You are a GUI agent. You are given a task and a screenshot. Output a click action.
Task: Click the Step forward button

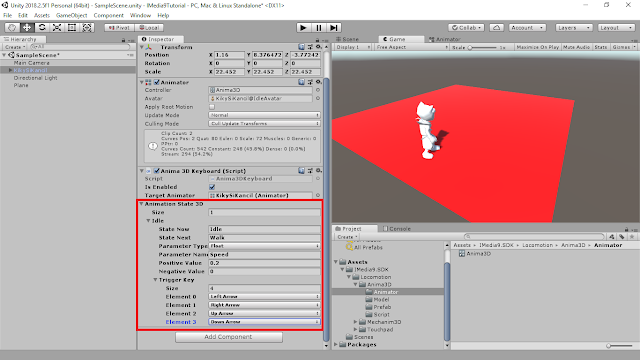tap(334, 28)
